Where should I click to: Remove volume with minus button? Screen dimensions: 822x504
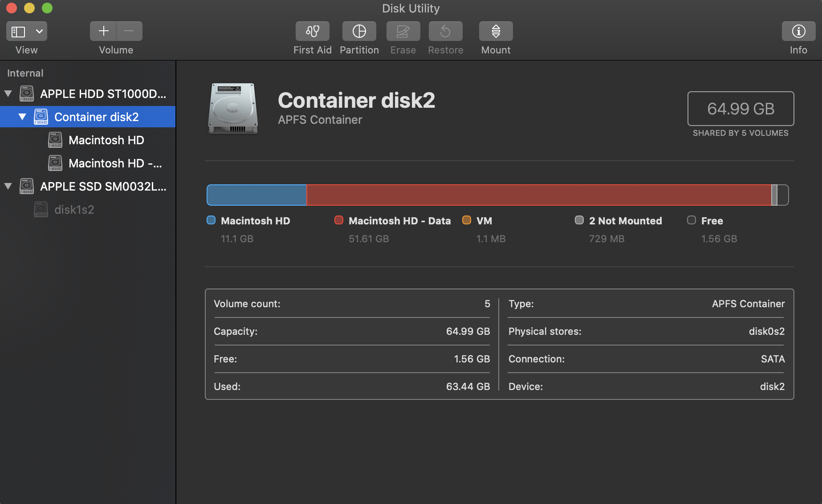click(129, 31)
